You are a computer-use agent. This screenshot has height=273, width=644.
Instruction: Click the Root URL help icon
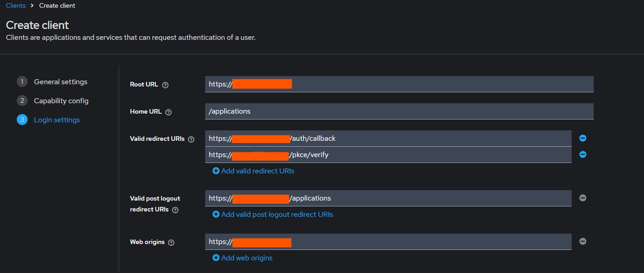[165, 85]
